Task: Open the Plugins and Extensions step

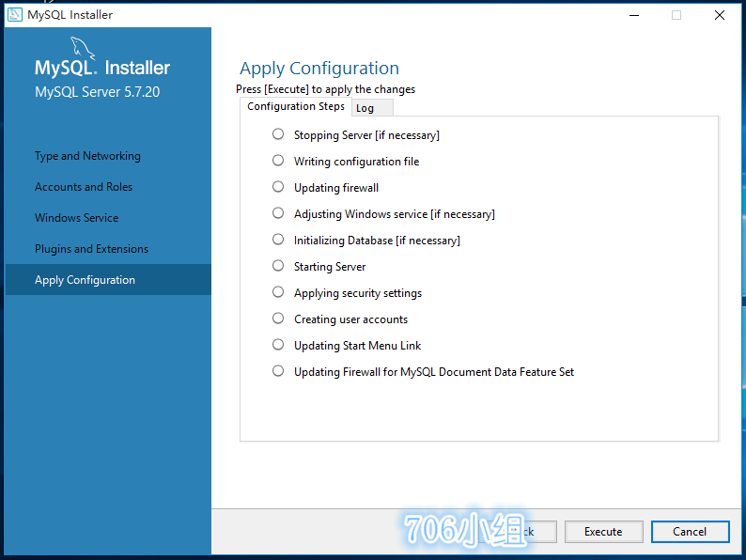Action: (x=91, y=249)
